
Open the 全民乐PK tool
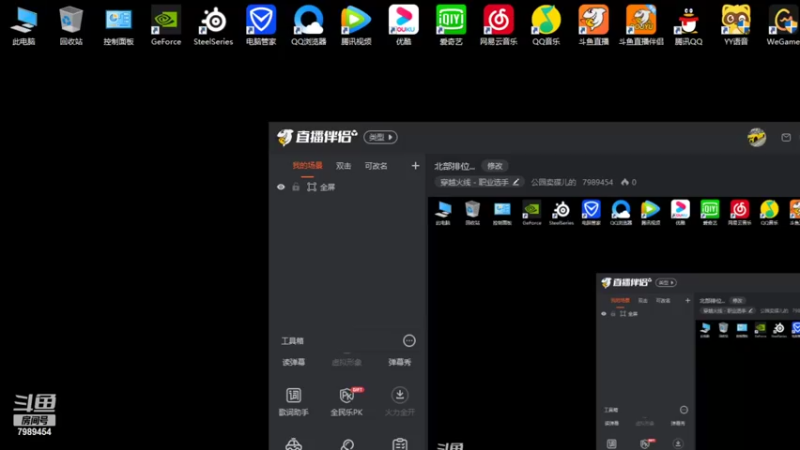coord(347,402)
